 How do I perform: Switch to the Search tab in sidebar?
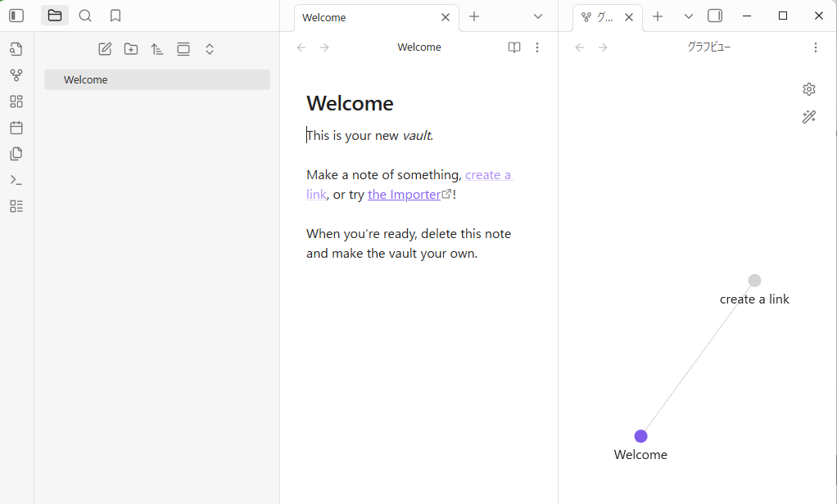coord(85,16)
